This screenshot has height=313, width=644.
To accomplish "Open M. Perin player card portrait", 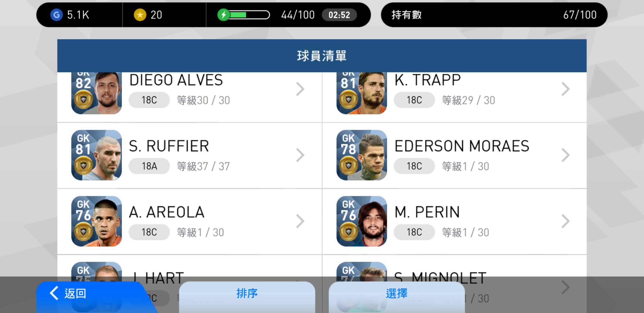I will click(362, 221).
